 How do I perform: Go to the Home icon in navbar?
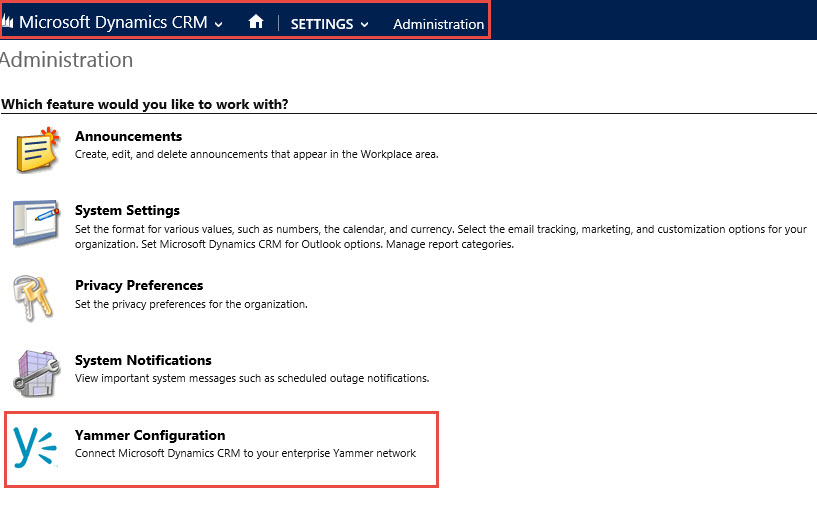coord(256,22)
